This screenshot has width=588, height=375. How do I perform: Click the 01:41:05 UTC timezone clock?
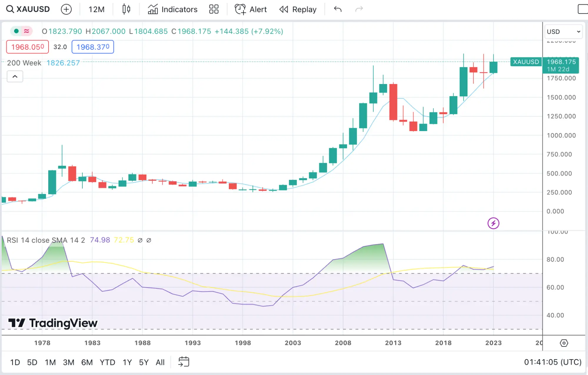(553, 362)
